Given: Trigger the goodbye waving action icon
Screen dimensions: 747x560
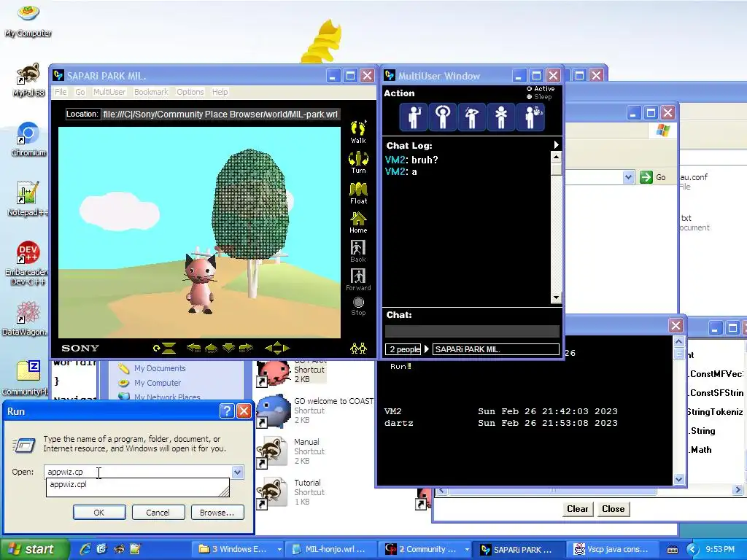Looking at the screenshot, I should pos(531,117).
